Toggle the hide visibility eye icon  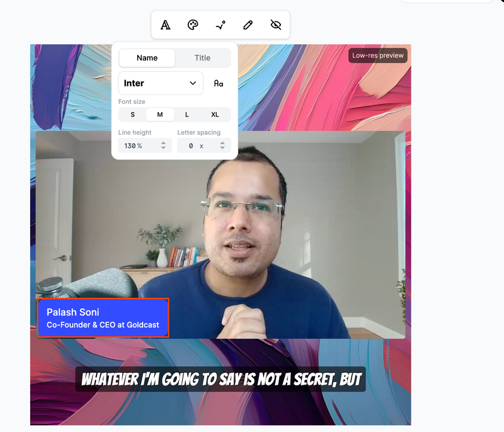[x=276, y=25]
